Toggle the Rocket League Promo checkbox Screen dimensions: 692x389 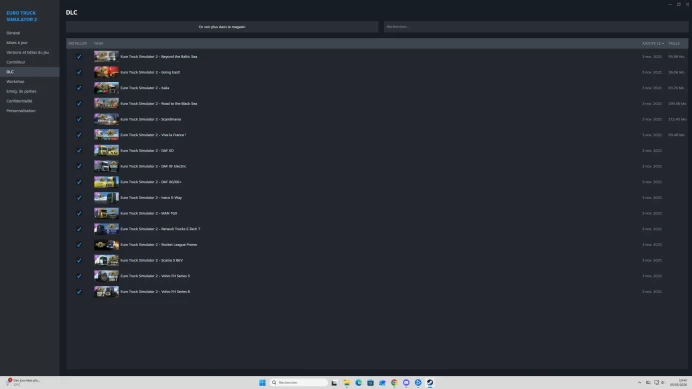click(x=79, y=245)
